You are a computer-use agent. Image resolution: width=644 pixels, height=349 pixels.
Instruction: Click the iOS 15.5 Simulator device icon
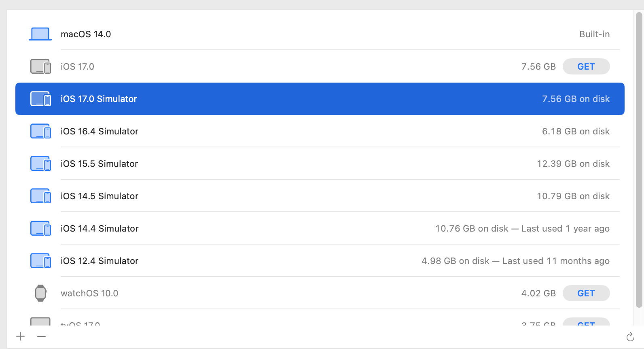pyautogui.click(x=40, y=164)
